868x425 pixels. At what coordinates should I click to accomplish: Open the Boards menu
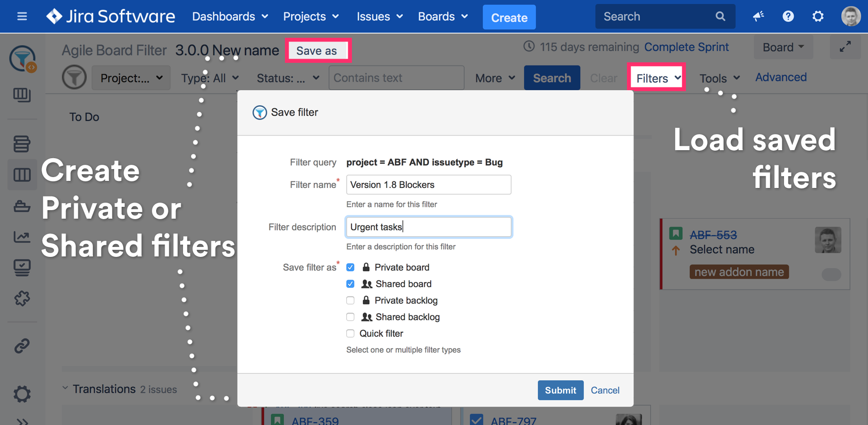pos(442,17)
